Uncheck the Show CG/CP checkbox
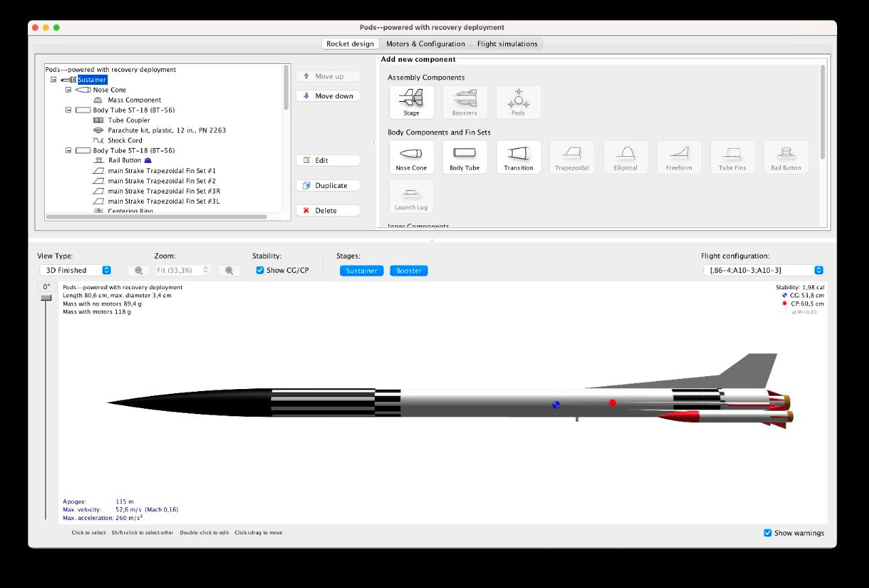The width and height of the screenshot is (869, 588). (260, 270)
